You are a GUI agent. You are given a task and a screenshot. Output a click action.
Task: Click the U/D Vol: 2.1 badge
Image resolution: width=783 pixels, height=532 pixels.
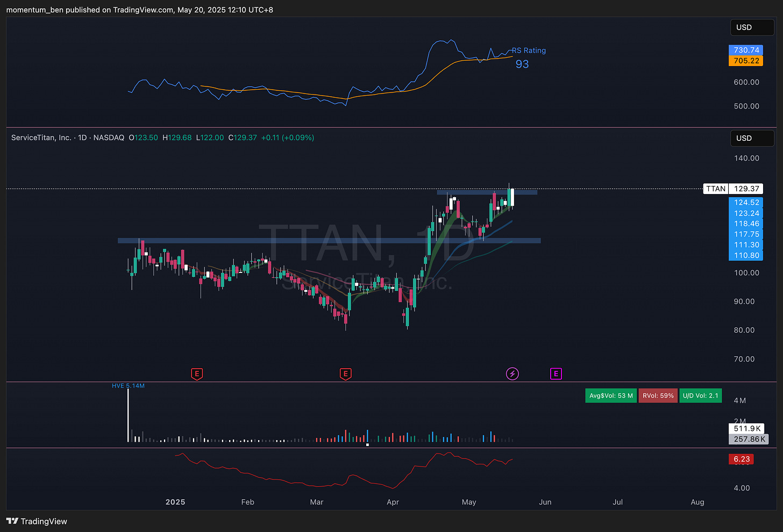(x=700, y=396)
